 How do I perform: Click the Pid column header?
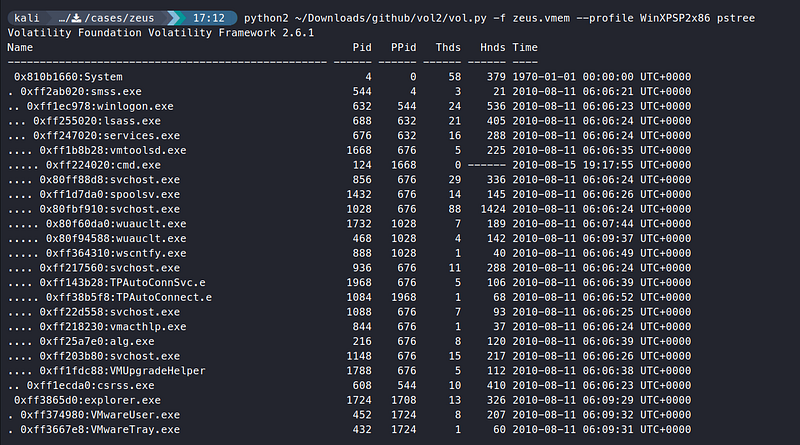pos(362,47)
